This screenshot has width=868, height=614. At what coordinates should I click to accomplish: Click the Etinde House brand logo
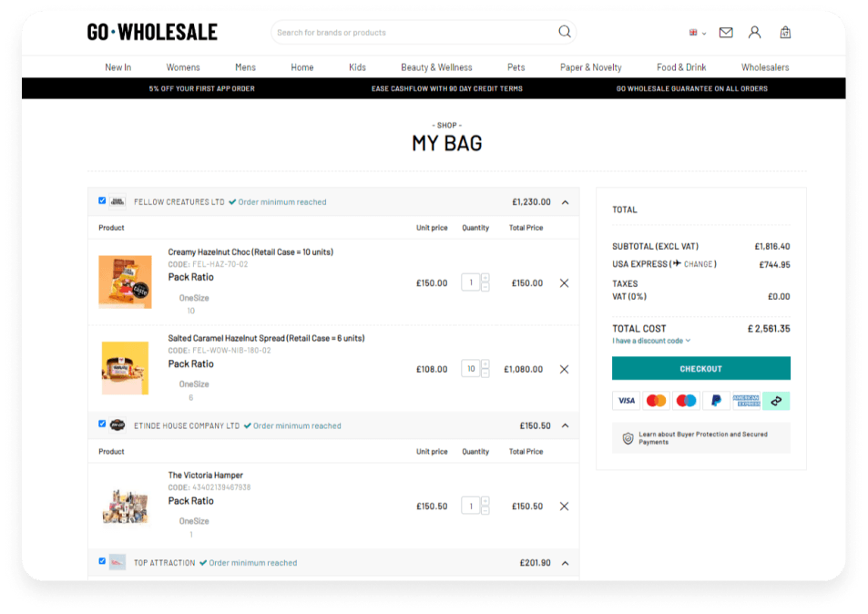117,425
